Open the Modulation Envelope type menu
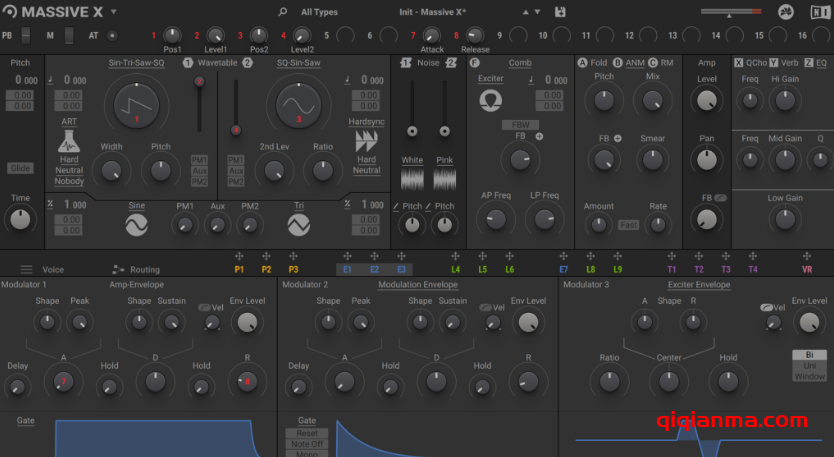 click(x=418, y=285)
